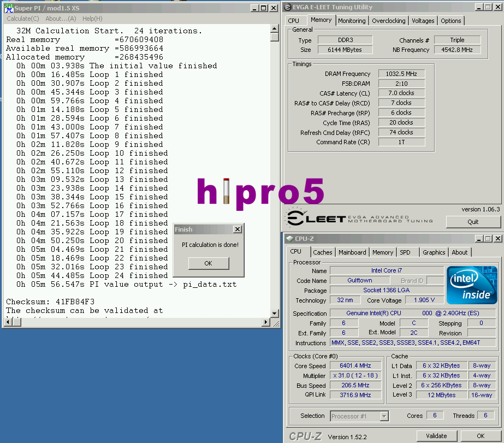Open the Overclocking tab in E-LEET
This screenshot has width=504, height=443.
(389, 21)
